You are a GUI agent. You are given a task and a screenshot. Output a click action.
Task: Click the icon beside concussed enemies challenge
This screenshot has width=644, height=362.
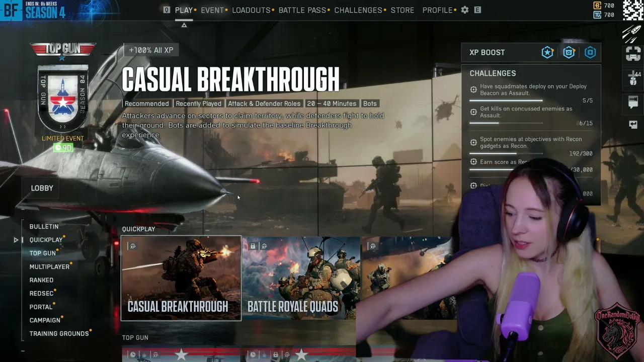[473, 112]
